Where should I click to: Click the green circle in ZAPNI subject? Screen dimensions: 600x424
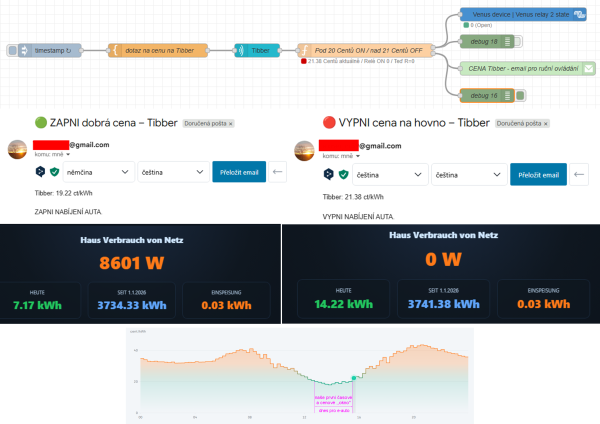tap(41, 122)
